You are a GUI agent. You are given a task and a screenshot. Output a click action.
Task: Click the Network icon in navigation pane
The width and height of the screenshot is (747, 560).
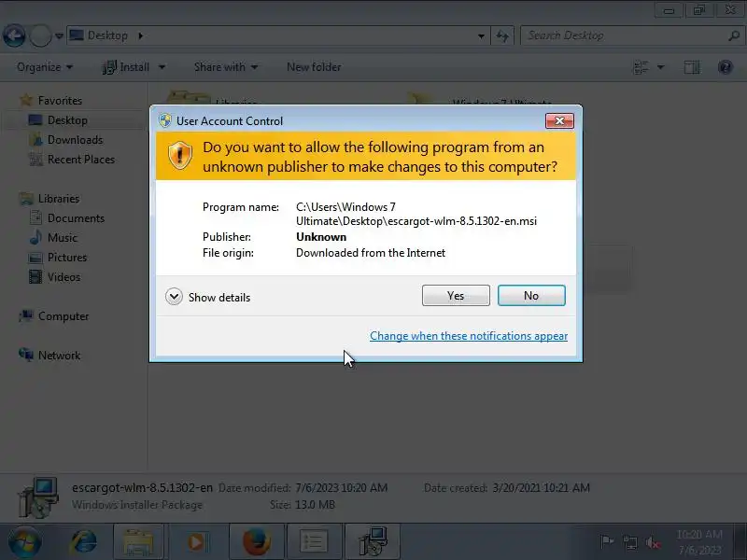click(26, 355)
